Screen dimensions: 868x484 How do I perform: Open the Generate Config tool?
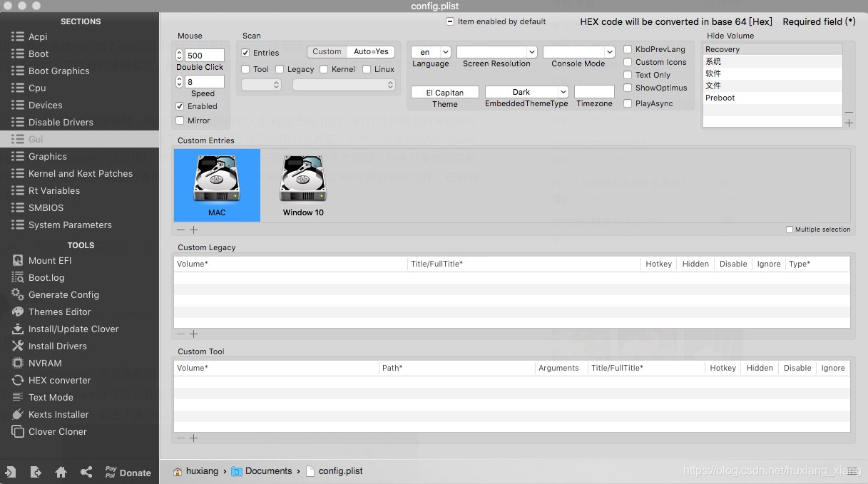point(63,294)
